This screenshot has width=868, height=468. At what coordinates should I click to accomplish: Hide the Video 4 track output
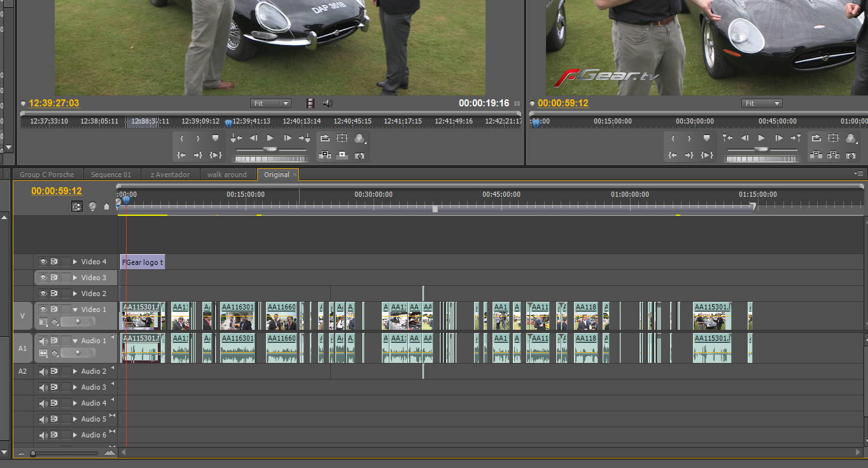[43, 262]
